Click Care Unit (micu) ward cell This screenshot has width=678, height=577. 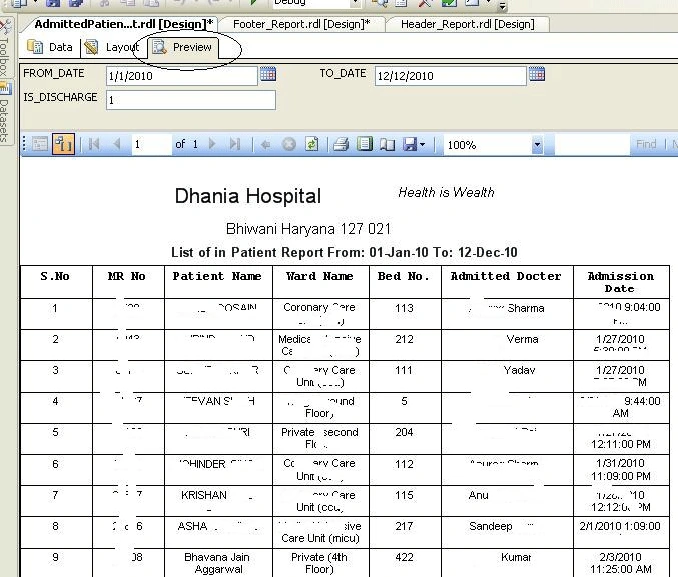(320, 532)
